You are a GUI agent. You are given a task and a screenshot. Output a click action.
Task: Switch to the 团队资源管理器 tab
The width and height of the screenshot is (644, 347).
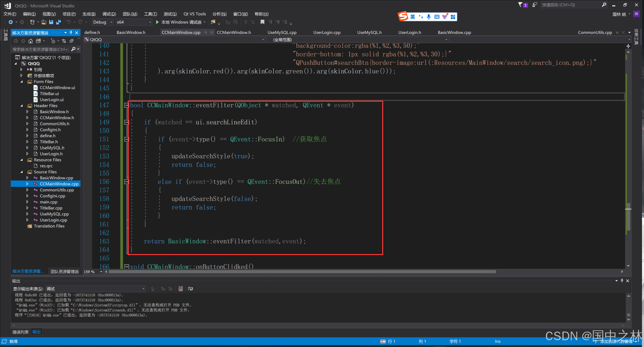click(x=65, y=272)
